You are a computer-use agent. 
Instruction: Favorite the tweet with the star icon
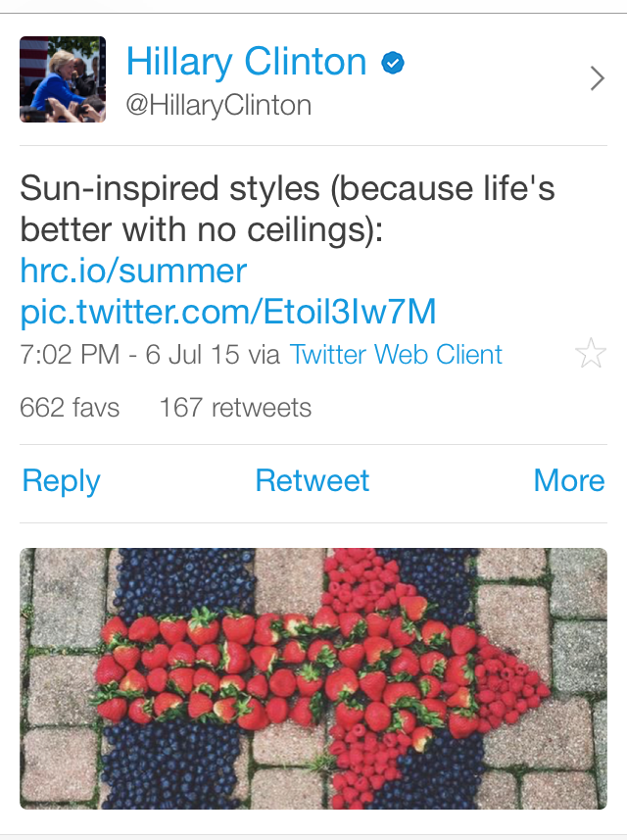pyautogui.click(x=591, y=353)
